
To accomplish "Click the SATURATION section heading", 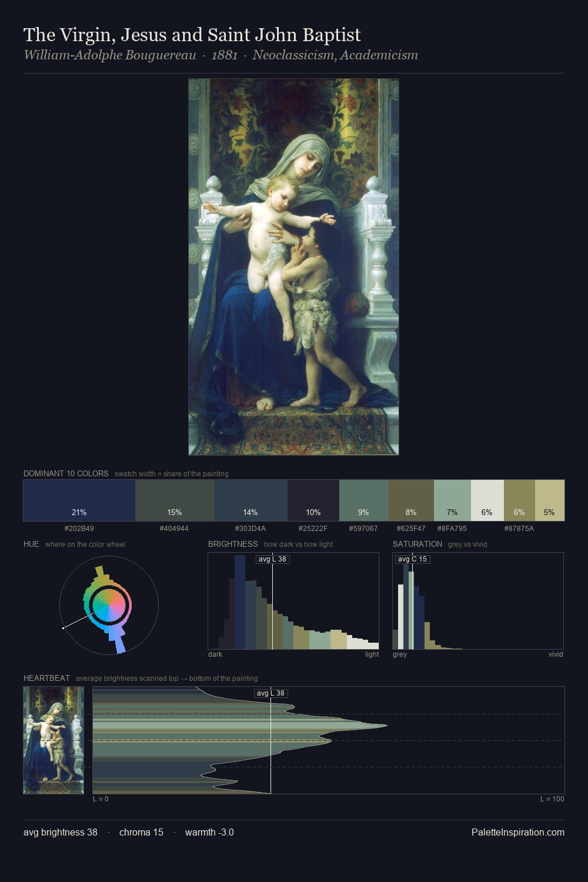I will point(417,544).
